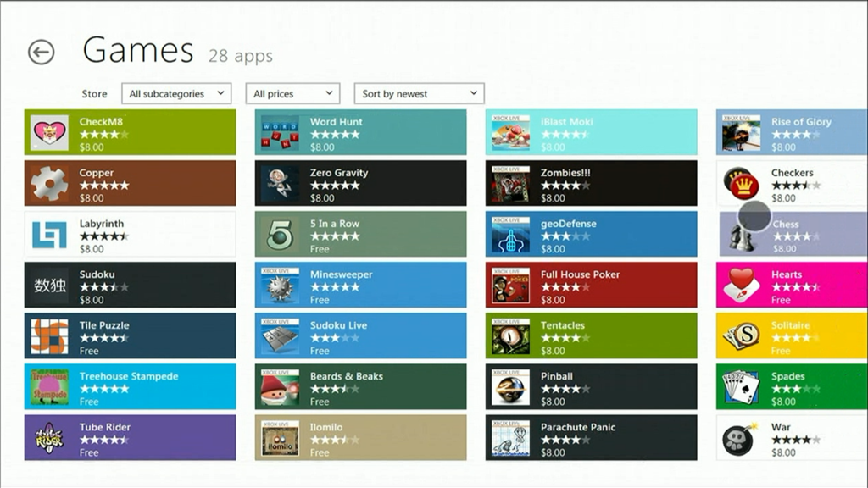
Task: Click the Zero Gravity app name
Action: click(x=339, y=173)
